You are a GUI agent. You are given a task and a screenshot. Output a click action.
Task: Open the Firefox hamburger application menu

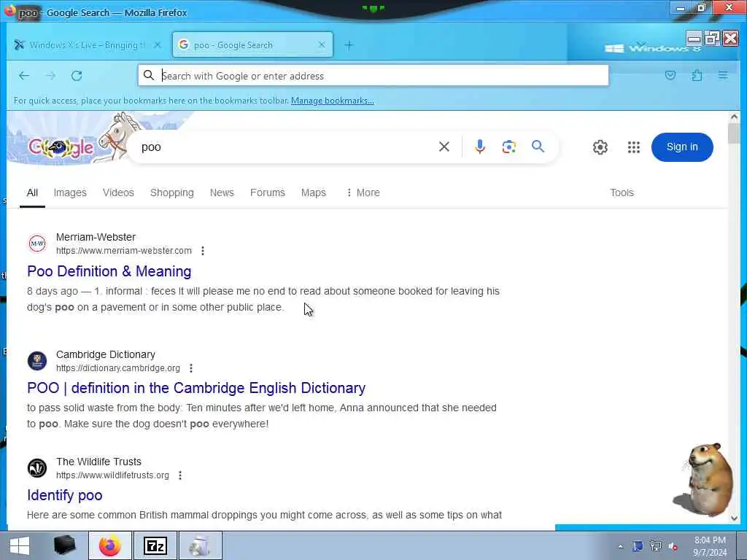[x=723, y=75]
